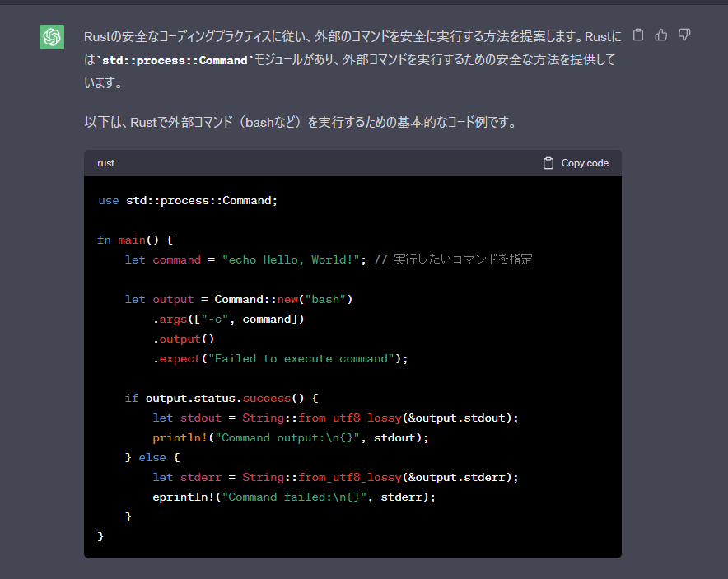Click the 'let stderr = String::from_utf8_lossy' line
Viewport: 728px width, 579px height.
[x=335, y=478]
